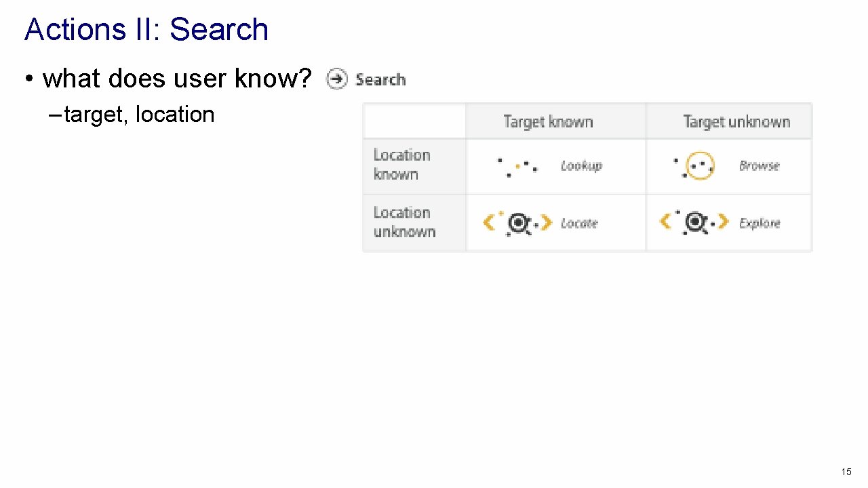Click the Browse circled dots icon
This screenshot has height=488, width=868.
pyautogui.click(x=698, y=166)
